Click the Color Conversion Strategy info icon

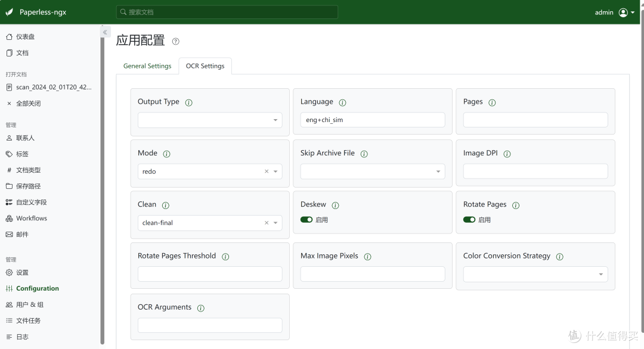coord(560,256)
